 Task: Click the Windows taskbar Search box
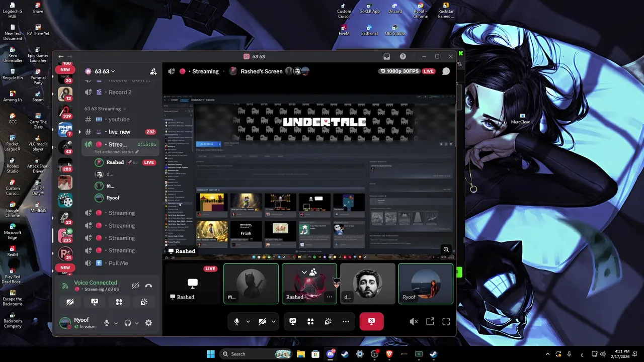click(x=256, y=354)
